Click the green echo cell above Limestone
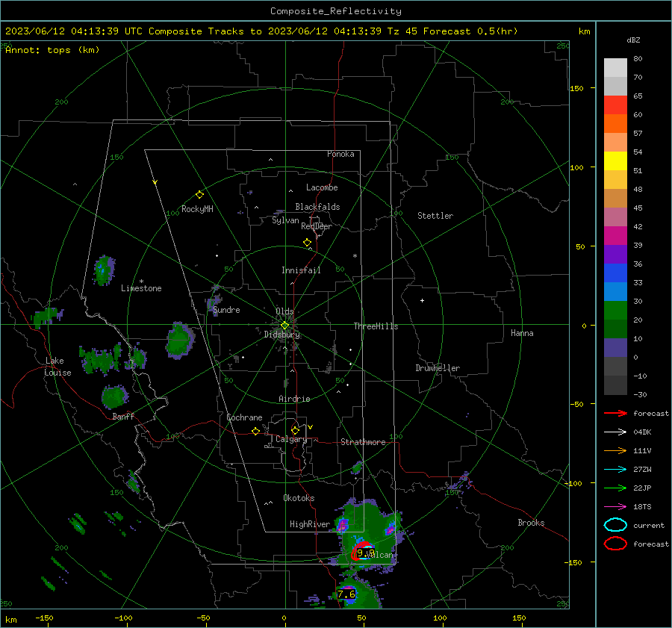The height and width of the screenshot is (628, 672). point(104,270)
